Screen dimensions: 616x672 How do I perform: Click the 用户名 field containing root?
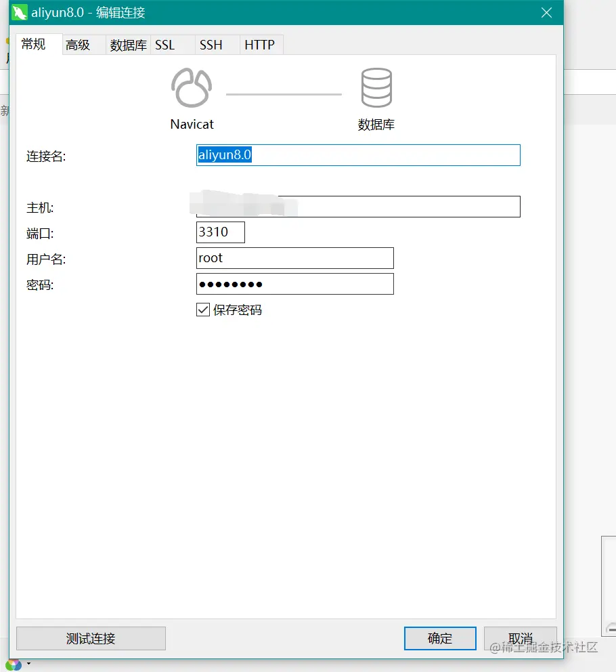pos(294,258)
